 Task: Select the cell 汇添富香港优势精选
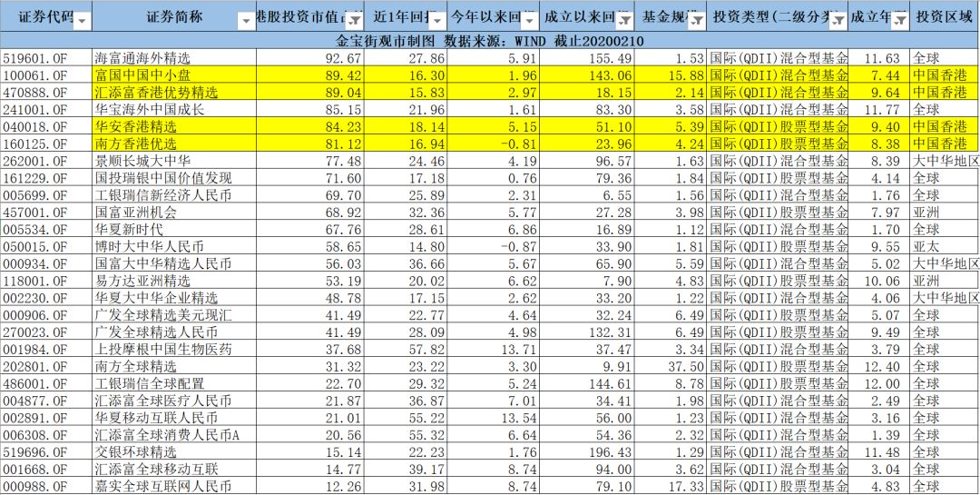click(173, 92)
